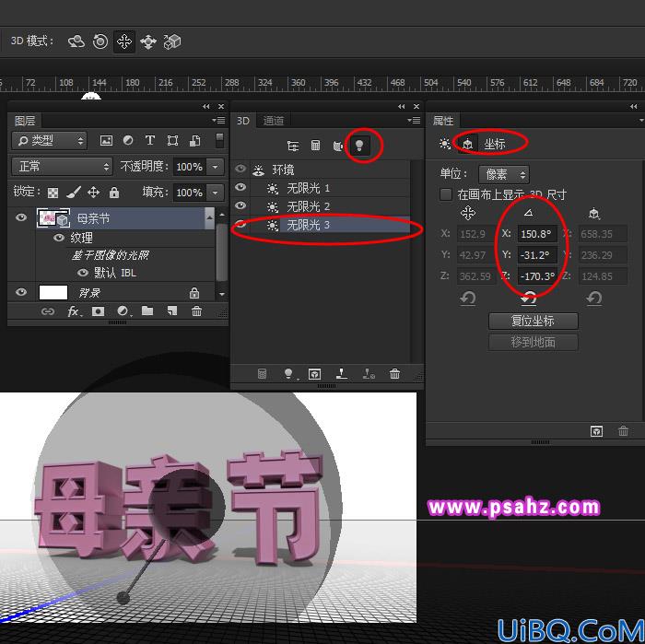Open the 像素 unit dropdown

(504, 174)
